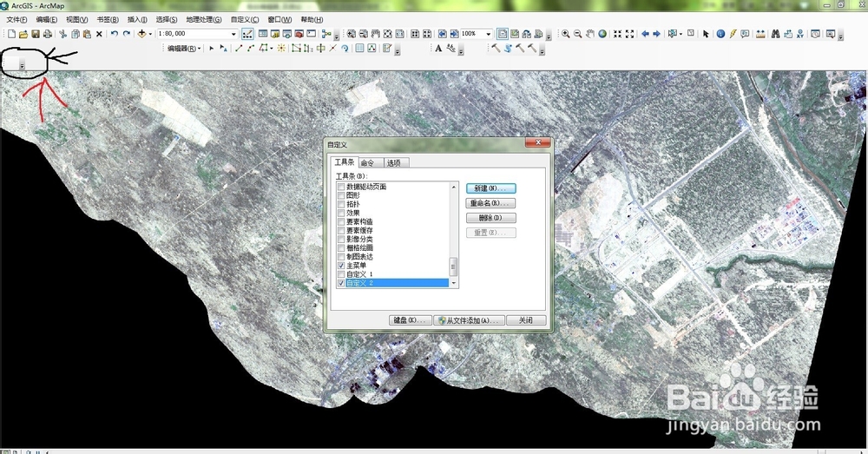This screenshot has height=454, width=868.
Task: Uncheck the 主菜单 checkbox
Action: pos(341,266)
